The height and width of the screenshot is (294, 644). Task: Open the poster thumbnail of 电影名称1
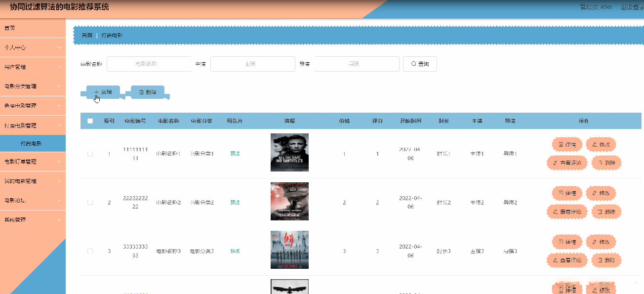click(x=289, y=152)
